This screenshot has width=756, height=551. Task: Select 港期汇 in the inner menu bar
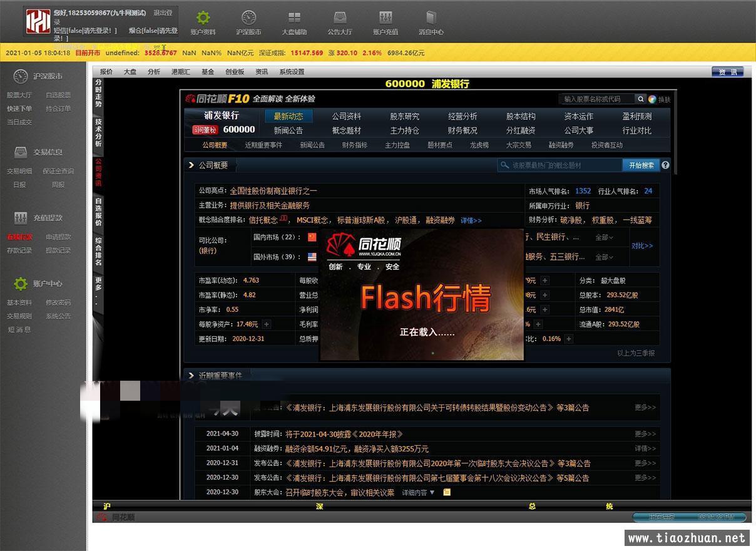pyautogui.click(x=181, y=72)
